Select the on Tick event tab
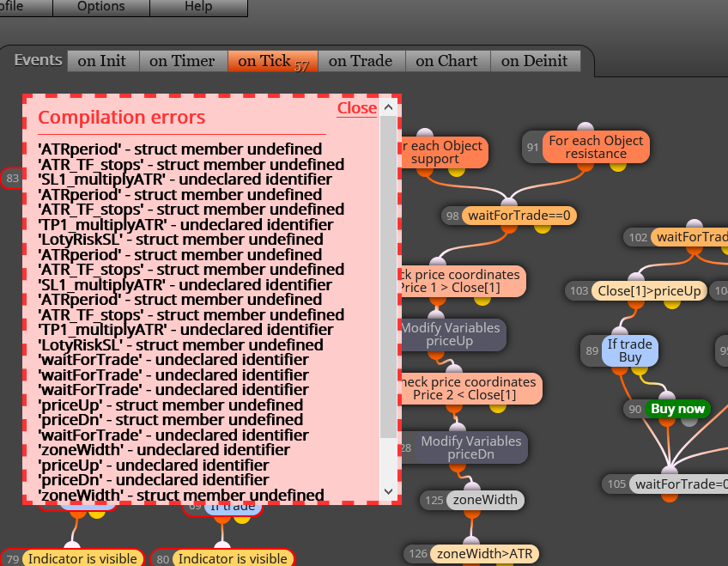Screen dimensions: 728x566 [x=272, y=61]
